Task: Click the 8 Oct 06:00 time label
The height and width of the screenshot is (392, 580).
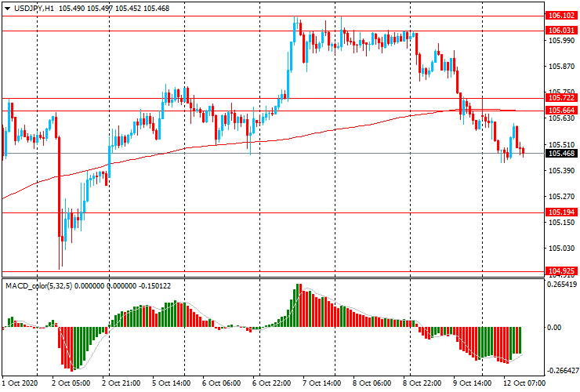Action: click(372, 383)
